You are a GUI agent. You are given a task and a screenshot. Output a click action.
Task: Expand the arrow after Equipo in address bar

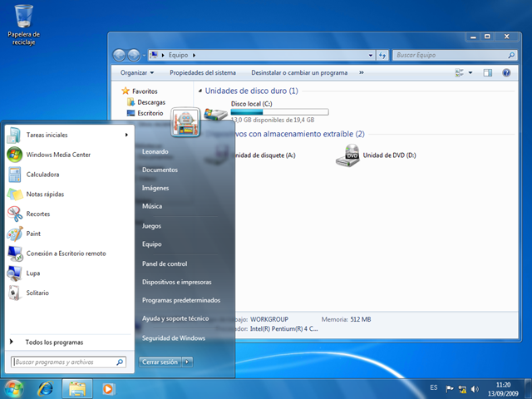click(x=194, y=55)
